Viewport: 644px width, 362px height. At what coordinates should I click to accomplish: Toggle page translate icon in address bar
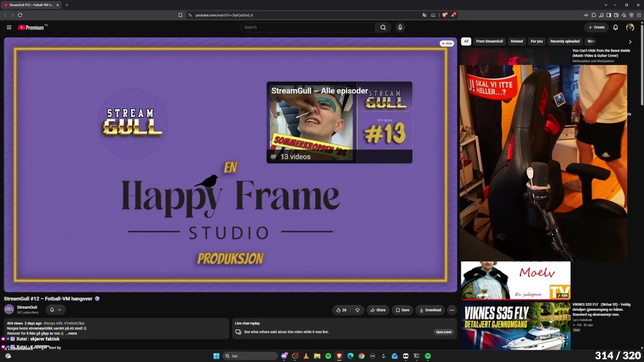[x=425, y=15]
